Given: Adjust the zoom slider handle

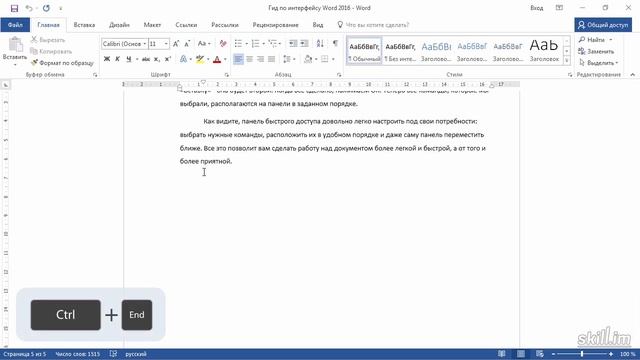Looking at the screenshot, I should tap(582, 354).
